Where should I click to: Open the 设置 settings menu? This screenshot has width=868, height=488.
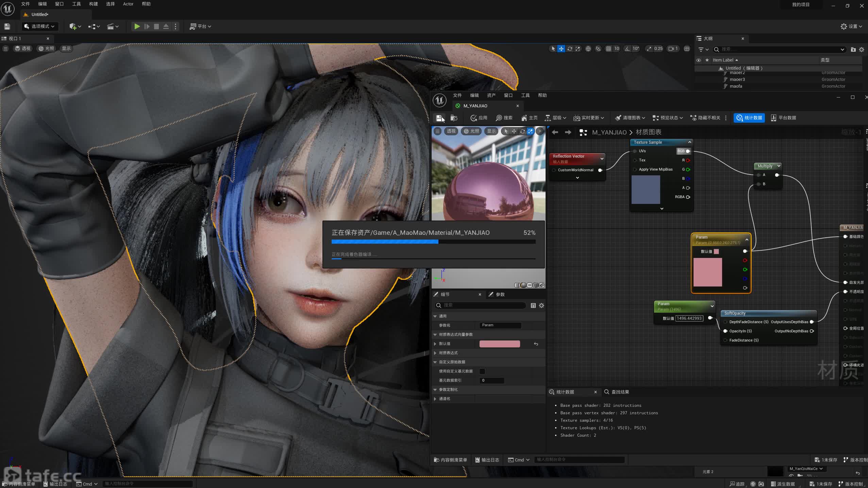[x=851, y=27]
